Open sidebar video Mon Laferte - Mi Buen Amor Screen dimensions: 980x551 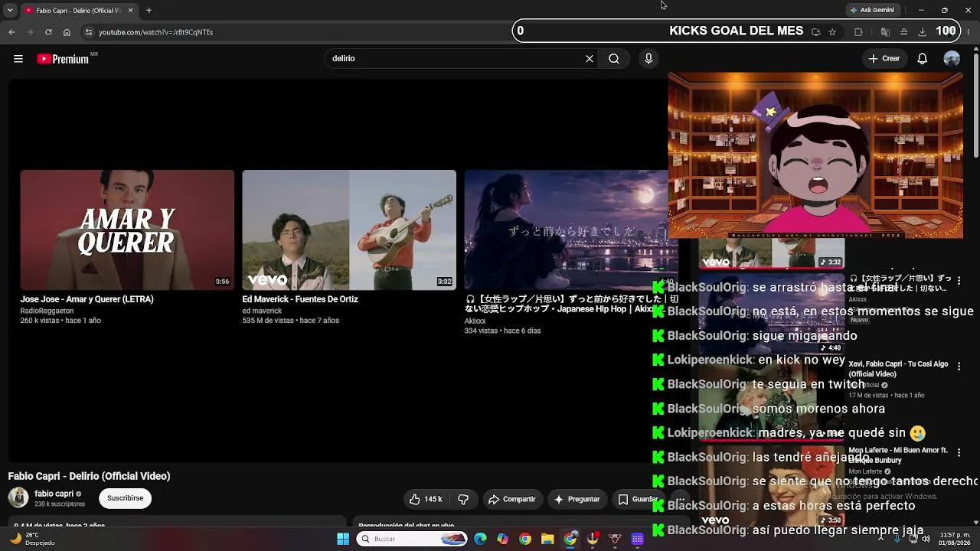click(x=898, y=455)
